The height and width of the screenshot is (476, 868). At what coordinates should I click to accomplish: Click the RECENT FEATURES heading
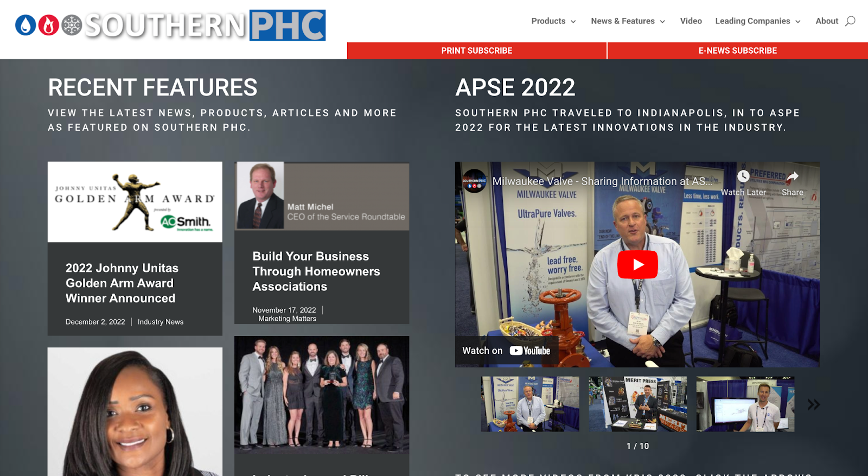tap(153, 87)
